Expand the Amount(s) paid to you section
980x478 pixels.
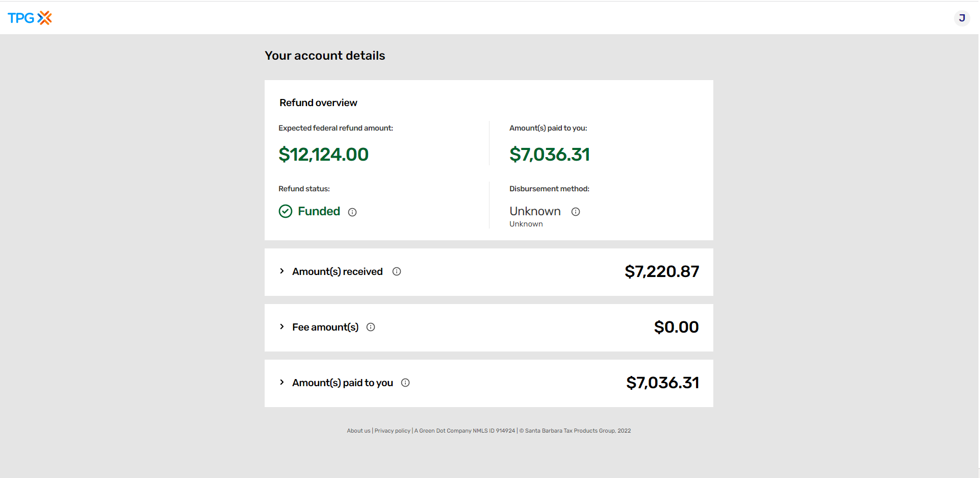click(282, 383)
